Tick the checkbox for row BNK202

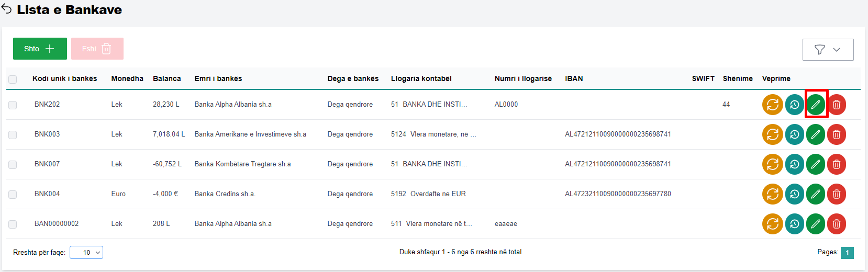[x=13, y=105]
